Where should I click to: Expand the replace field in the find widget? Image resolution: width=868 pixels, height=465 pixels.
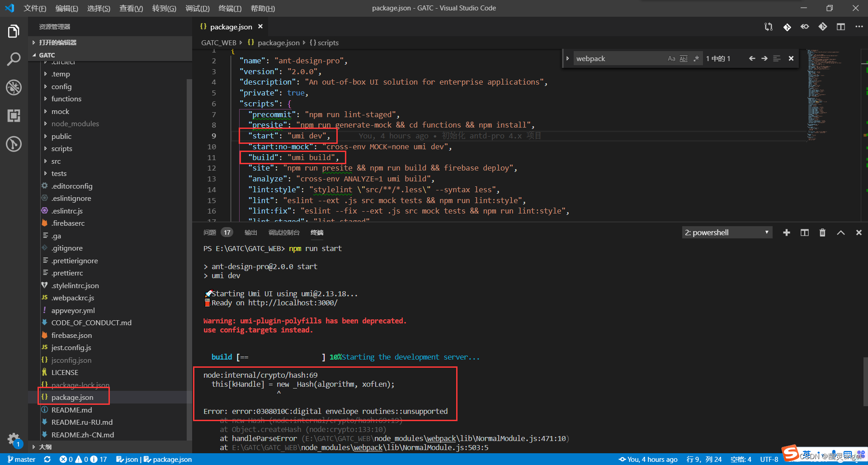click(567, 58)
